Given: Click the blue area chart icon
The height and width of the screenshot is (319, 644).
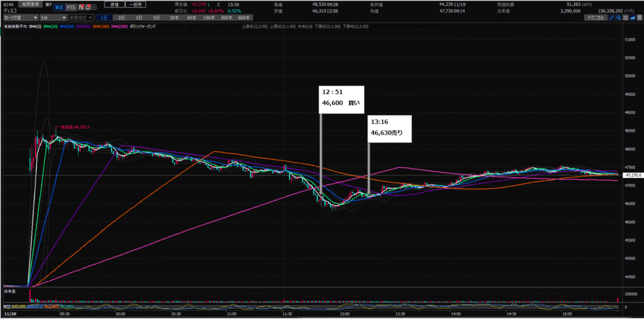Looking at the screenshot, I should (633, 18).
